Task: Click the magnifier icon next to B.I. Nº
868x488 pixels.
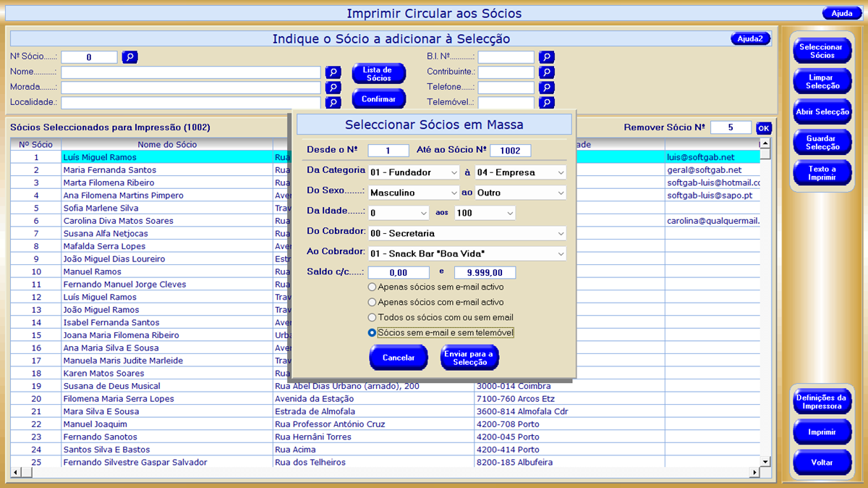Action: tap(547, 57)
